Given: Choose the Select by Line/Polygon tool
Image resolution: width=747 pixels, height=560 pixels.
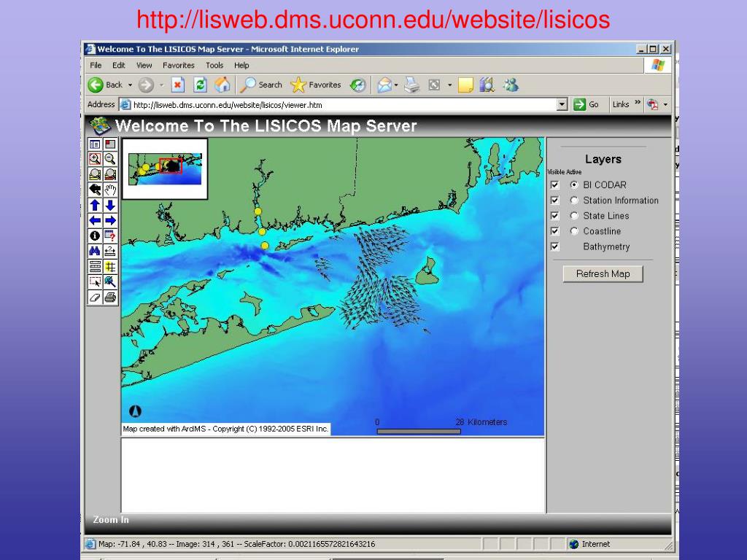Looking at the screenshot, I should (110, 282).
